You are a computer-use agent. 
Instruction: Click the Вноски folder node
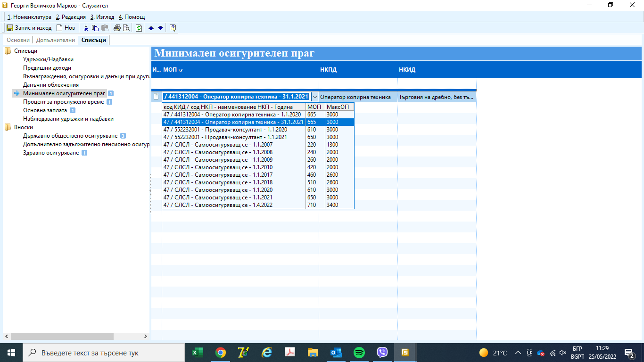(x=23, y=127)
